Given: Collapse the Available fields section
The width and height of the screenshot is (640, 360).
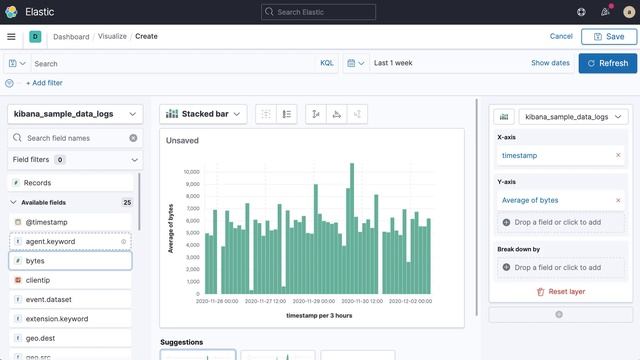Looking at the screenshot, I should [x=13, y=202].
